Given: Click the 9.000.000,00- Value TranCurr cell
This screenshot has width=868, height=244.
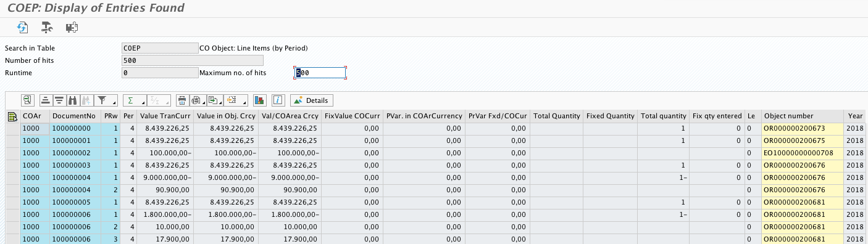Looking at the screenshot, I should point(165,177).
